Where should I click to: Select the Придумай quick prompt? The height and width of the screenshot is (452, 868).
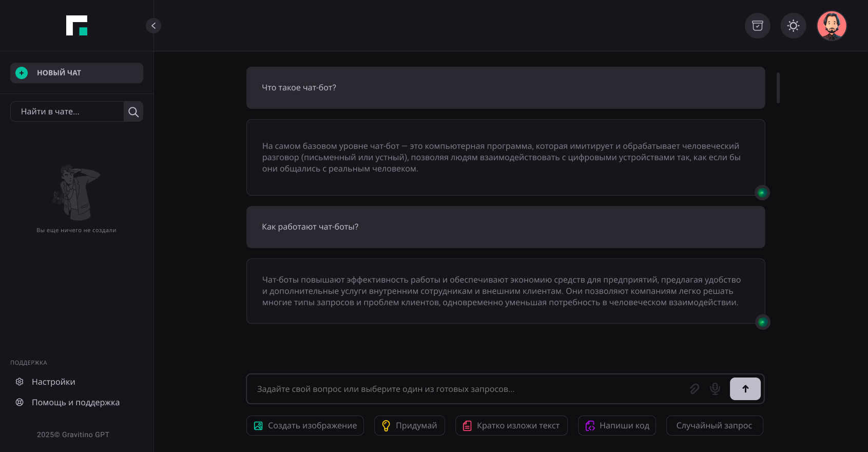(409, 426)
